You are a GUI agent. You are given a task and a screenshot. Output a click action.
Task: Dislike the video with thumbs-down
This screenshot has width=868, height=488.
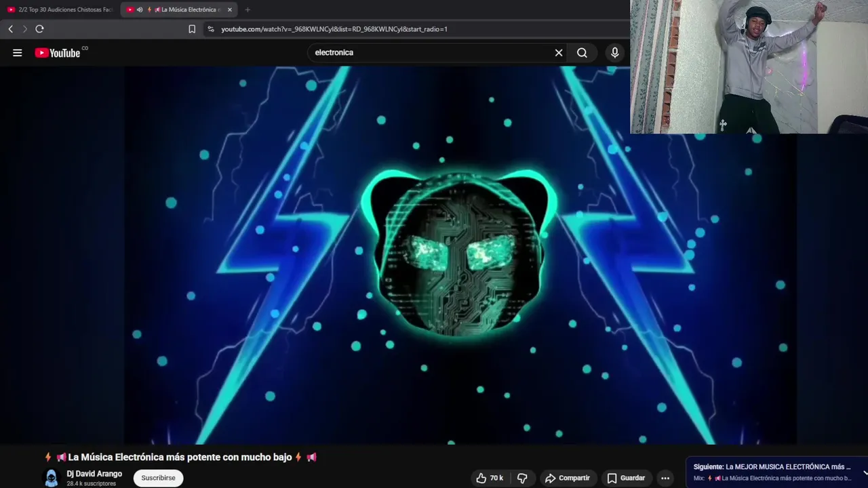pyautogui.click(x=522, y=478)
